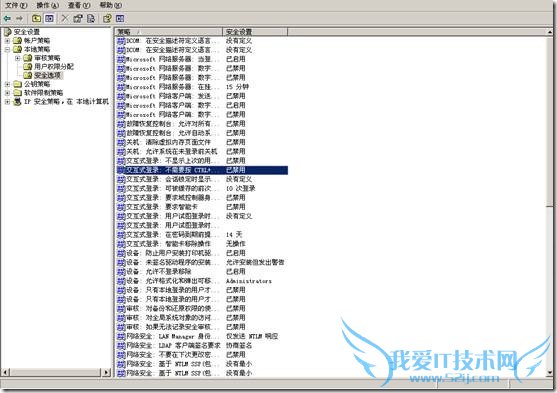This screenshot has height=393, width=557.
Task: Open the 查看(V) menu
Action: (79, 5)
